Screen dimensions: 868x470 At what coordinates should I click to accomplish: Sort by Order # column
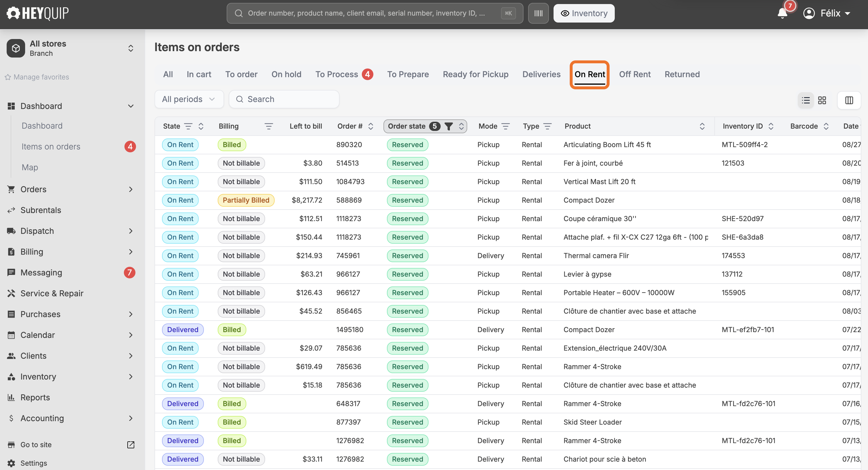tap(371, 126)
